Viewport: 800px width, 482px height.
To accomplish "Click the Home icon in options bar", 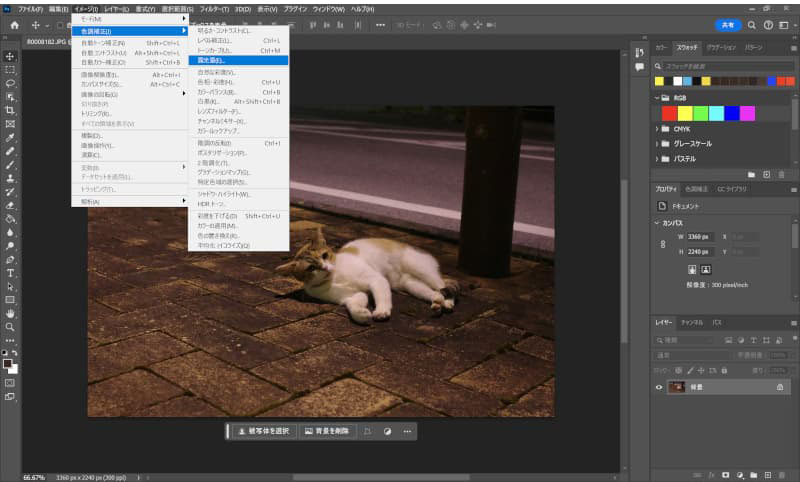I will 14,24.
